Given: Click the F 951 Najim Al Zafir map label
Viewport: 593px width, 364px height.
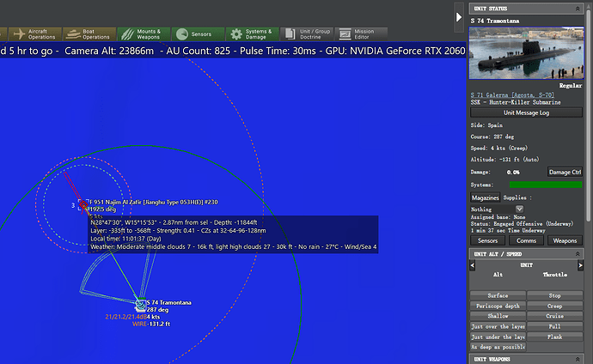Looking at the screenshot, I should 154,202.
